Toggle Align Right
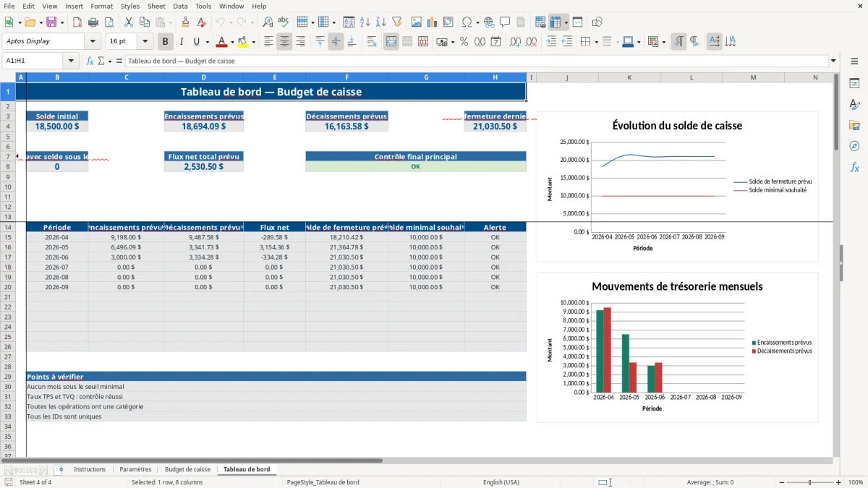Image resolution: width=868 pixels, height=488 pixels. (x=300, y=42)
